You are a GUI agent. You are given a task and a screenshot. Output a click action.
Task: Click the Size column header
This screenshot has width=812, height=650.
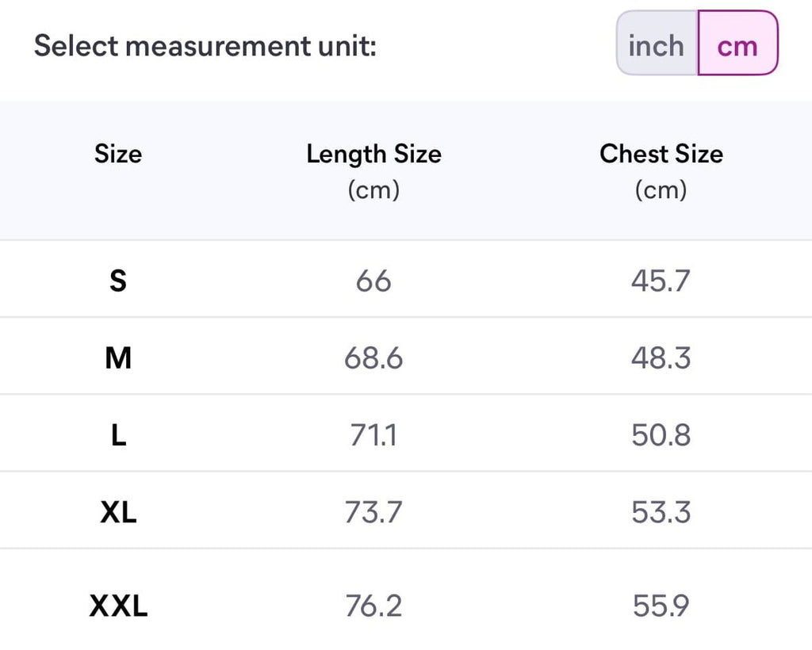point(118,153)
